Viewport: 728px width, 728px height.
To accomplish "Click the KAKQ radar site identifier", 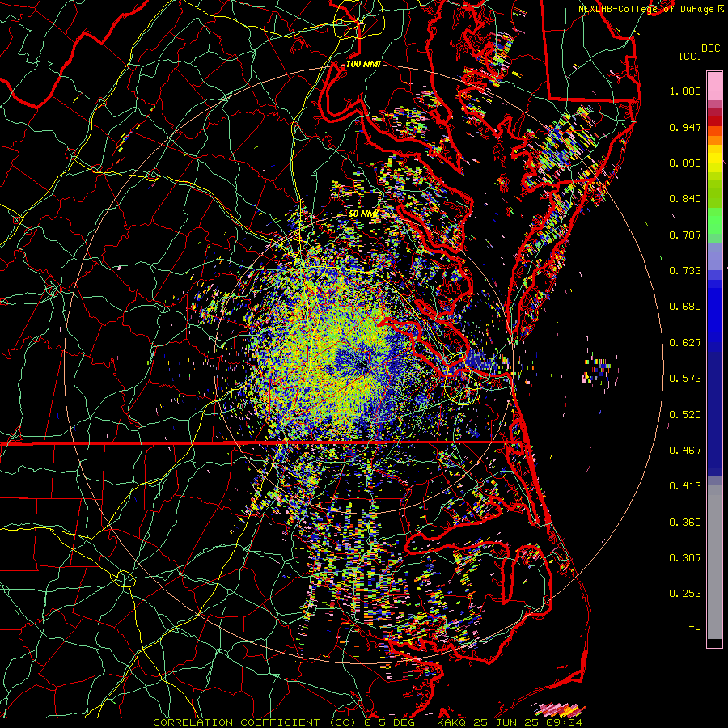I will click(x=453, y=722).
